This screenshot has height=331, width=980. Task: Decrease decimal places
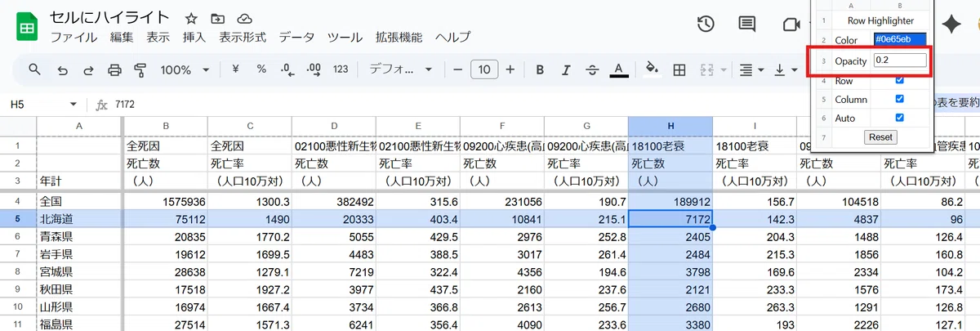pyautogui.click(x=287, y=69)
